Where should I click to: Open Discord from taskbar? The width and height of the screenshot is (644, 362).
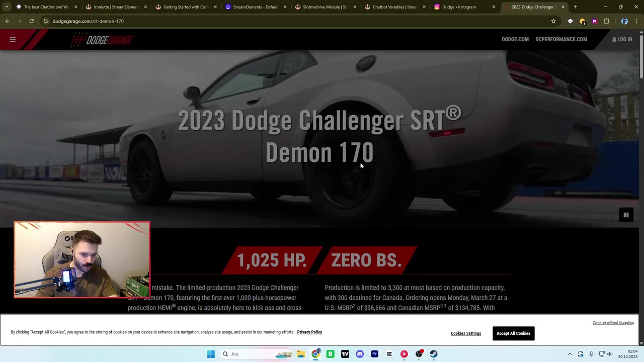pos(360,354)
